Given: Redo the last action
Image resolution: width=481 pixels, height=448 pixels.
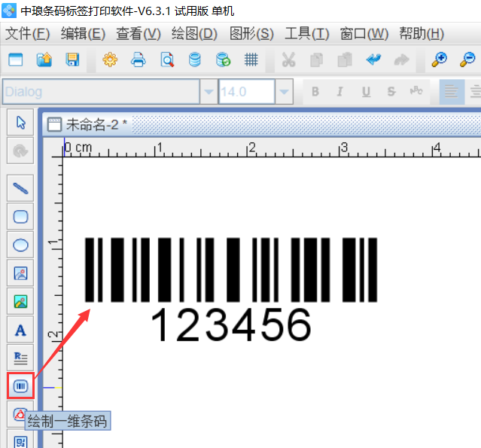Looking at the screenshot, I should point(401,59).
